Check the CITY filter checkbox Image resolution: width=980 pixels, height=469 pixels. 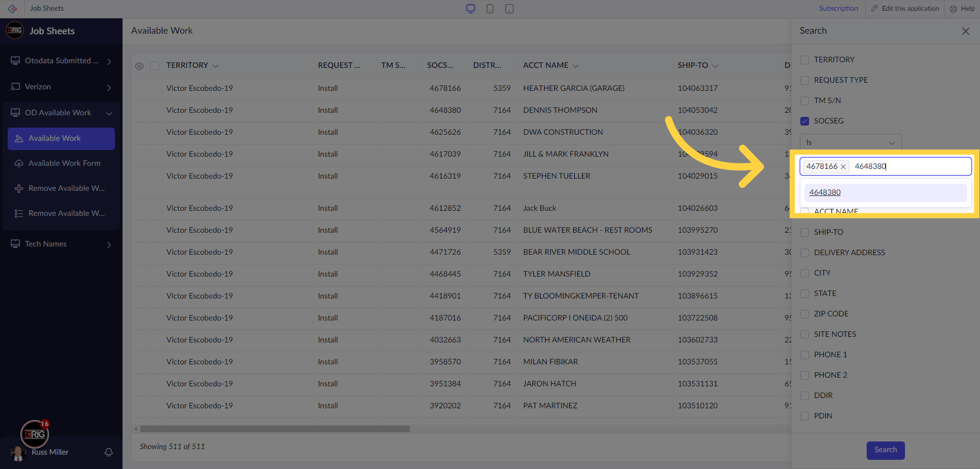pos(805,274)
